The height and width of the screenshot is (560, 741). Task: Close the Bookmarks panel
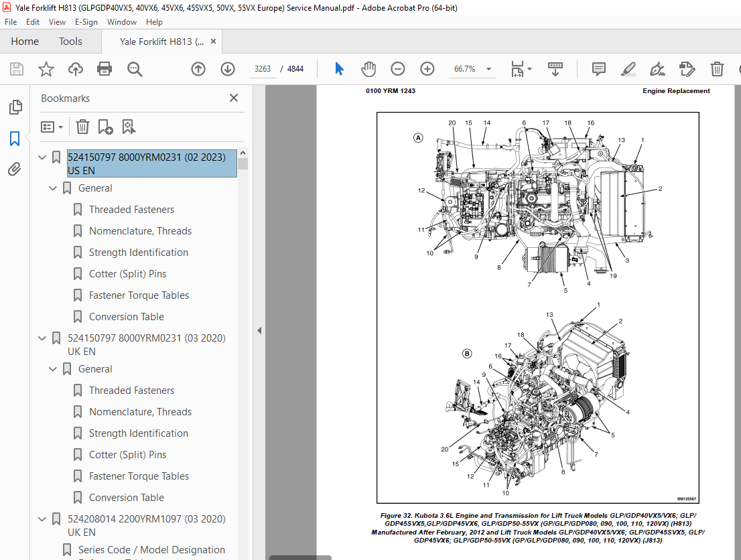point(233,98)
